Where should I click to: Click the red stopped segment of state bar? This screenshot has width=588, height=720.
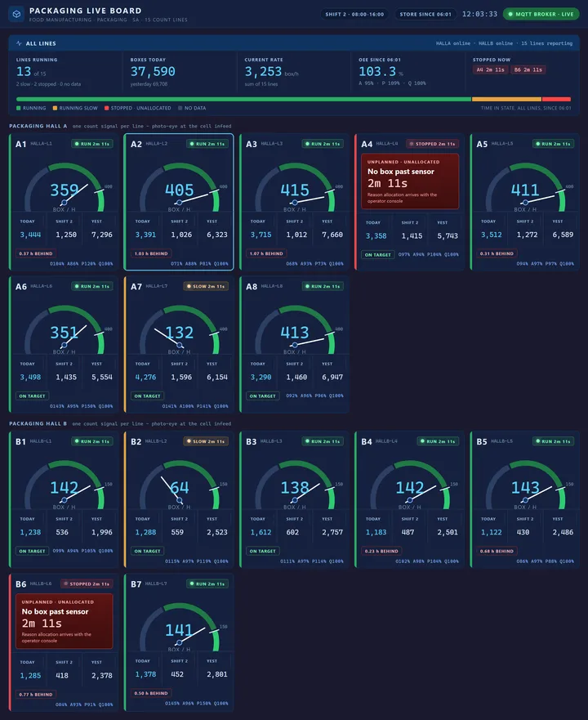[x=556, y=99]
